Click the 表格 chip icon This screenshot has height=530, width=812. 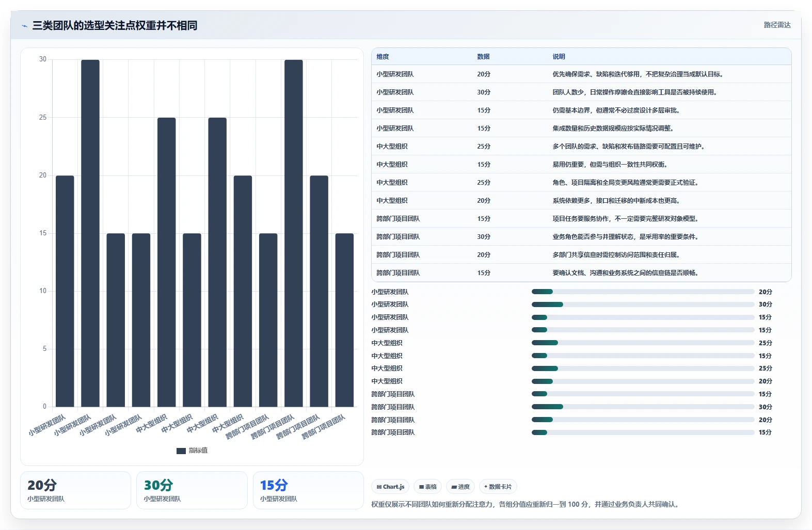click(x=421, y=487)
